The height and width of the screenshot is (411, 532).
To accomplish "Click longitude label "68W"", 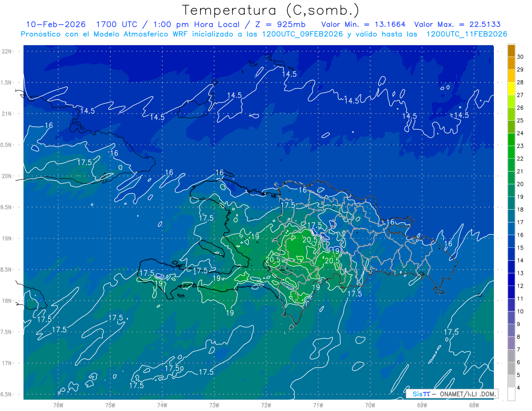I will pos(474,405).
